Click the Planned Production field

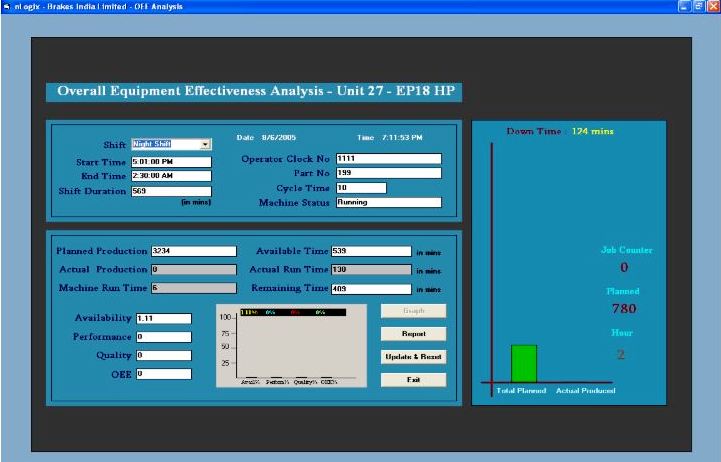[x=194, y=251]
